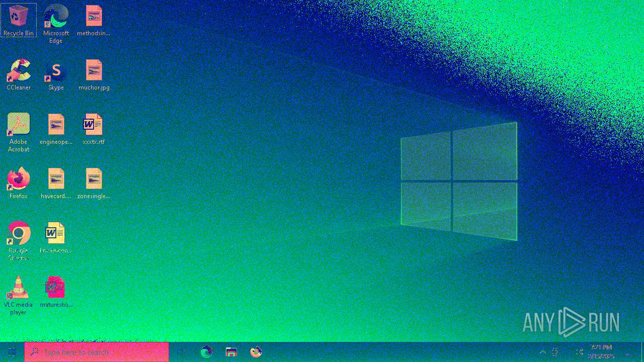Select the engineope... image file

pos(56,129)
